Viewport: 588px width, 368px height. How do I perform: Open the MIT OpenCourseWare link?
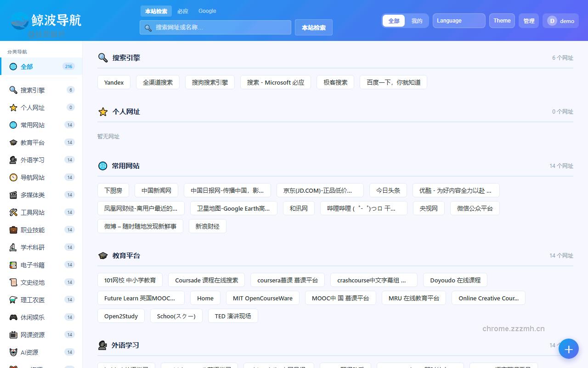[x=263, y=298]
